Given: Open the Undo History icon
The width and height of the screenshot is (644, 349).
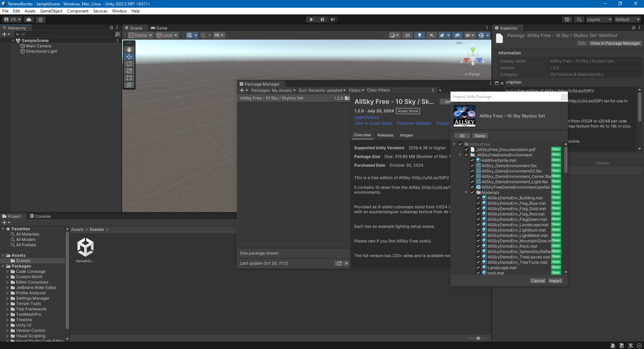Looking at the screenshot, I should (x=567, y=19).
